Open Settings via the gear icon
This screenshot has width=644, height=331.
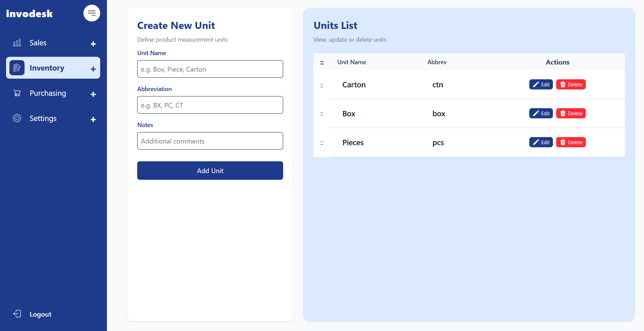[16, 118]
